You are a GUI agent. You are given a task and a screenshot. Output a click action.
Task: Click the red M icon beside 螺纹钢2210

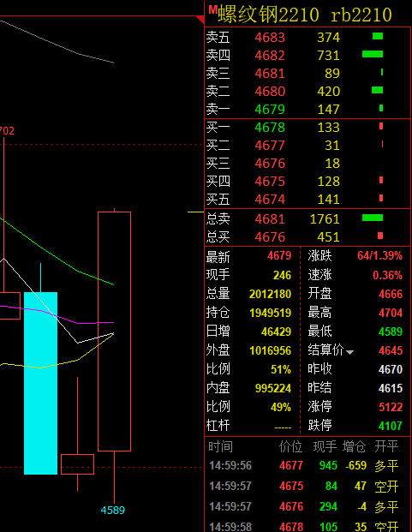click(212, 9)
